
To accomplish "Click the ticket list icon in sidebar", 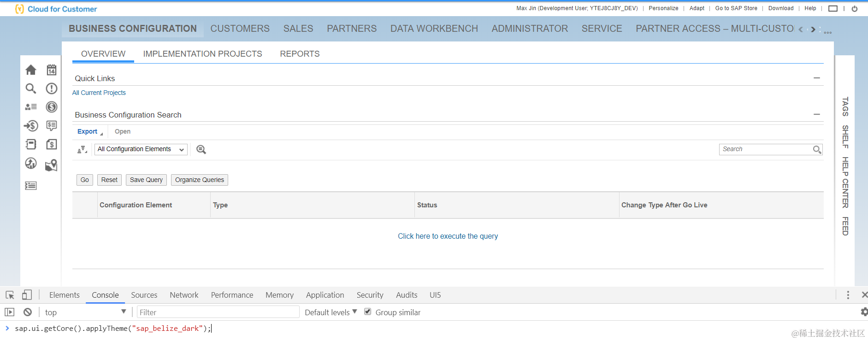I will coord(31,186).
